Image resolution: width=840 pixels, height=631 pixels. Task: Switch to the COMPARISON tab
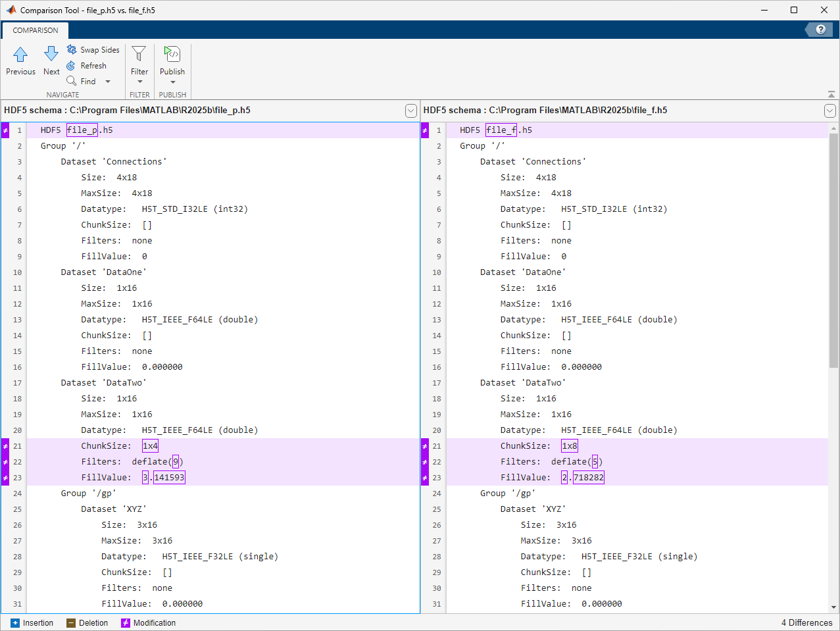point(34,30)
